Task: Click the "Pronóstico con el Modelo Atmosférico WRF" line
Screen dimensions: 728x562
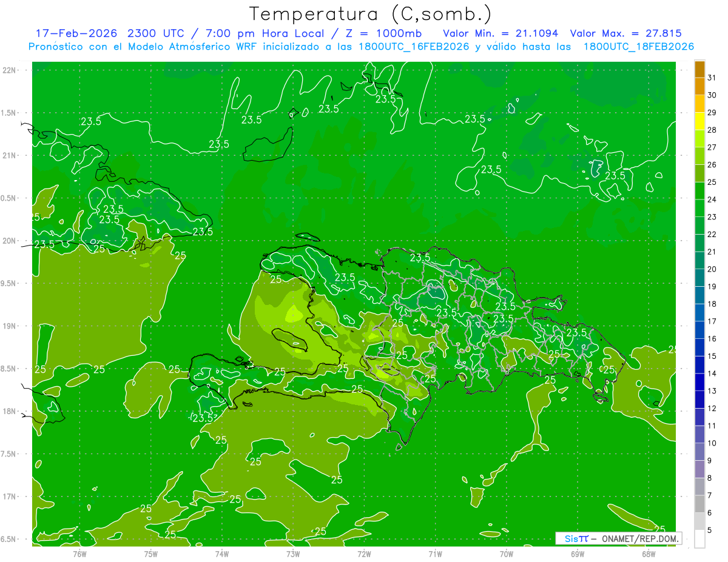Action: coord(144,46)
